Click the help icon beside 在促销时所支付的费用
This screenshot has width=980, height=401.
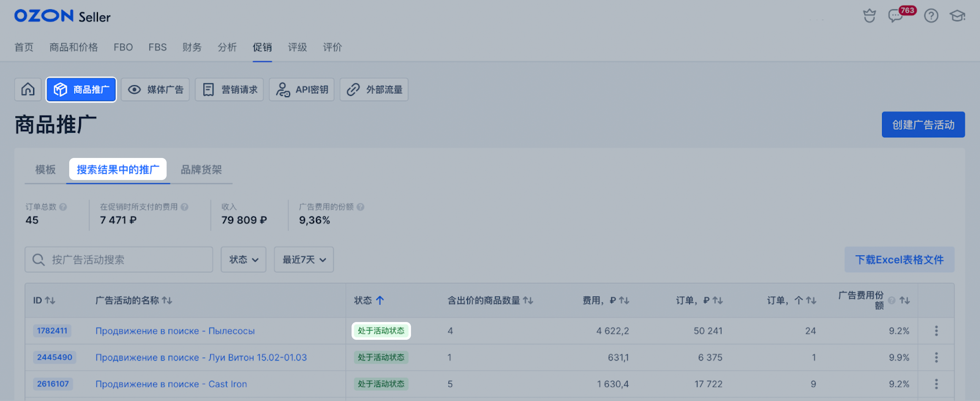[x=184, y=207]
